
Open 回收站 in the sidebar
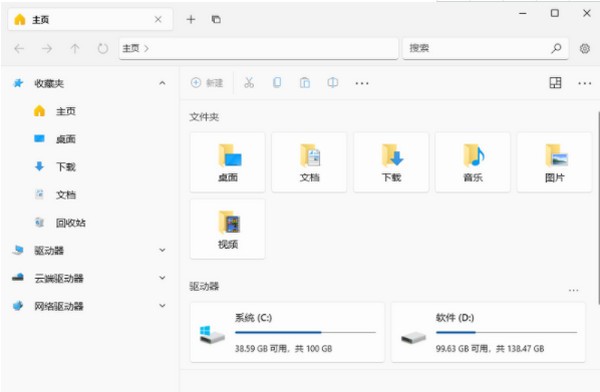tap(71, 223)
